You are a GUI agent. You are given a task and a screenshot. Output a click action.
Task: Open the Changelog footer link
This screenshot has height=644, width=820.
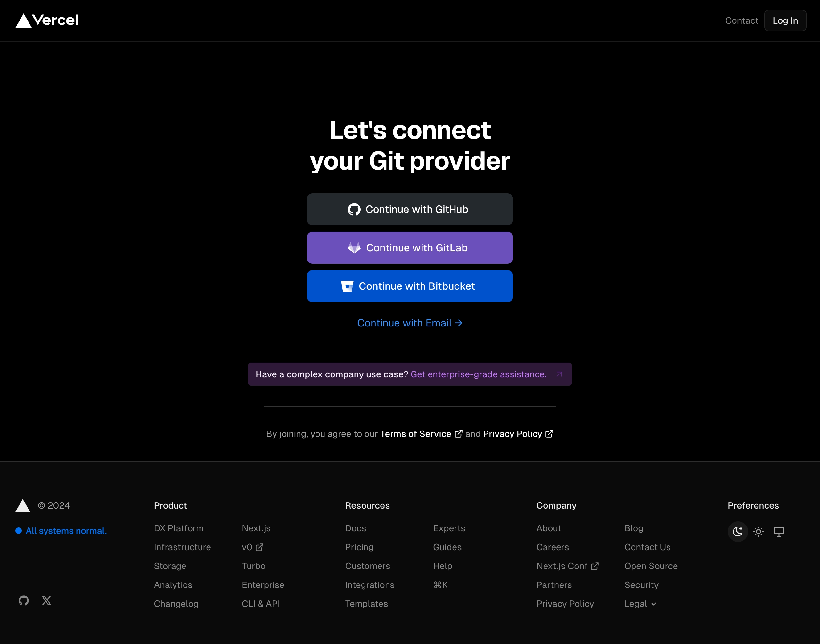(x=176, y=604)
